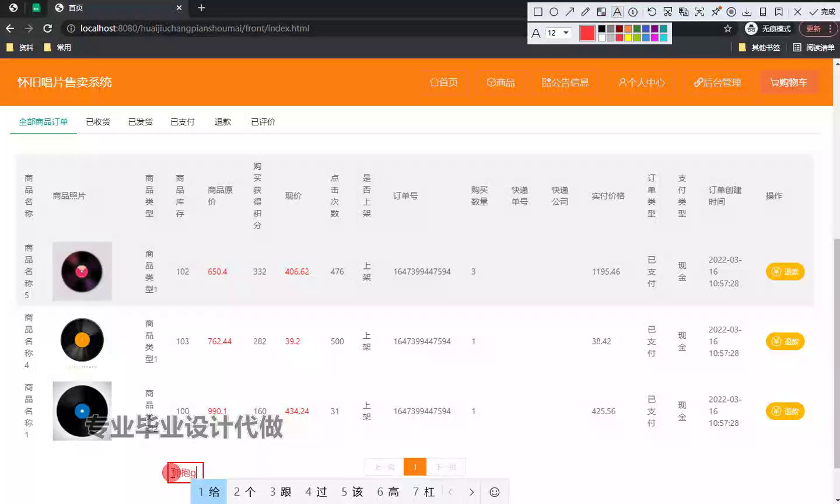
Task: Pin the screenshot to screen
Action: tap(715, 12)
